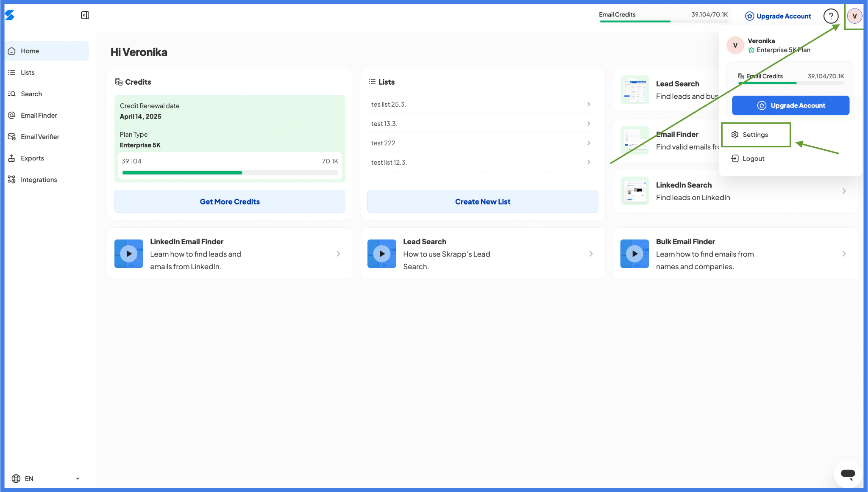This screenshot has width=868, height=492.
Task: Open the 'test 222' list
Action: pyautogui.click(x=483, y=143)
